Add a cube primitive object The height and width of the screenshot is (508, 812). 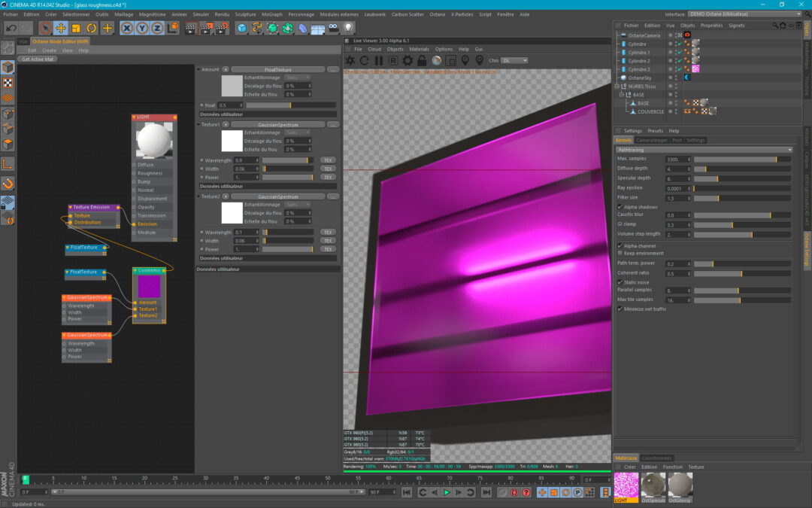coord(242,28)
